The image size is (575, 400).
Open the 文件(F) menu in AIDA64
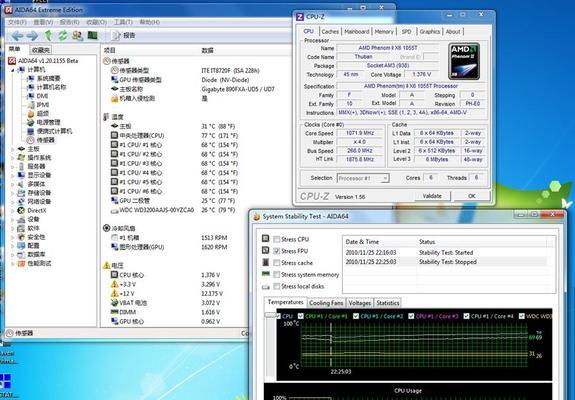(x=17, y=22)
